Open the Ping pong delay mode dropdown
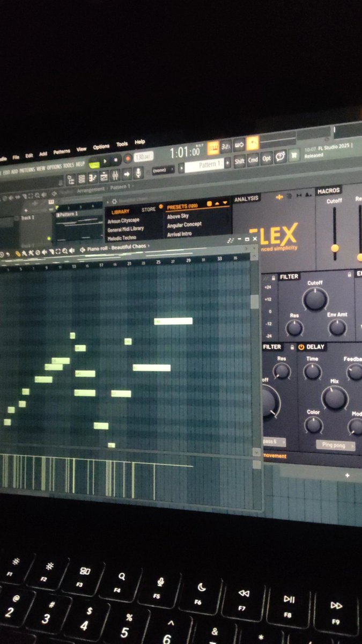This screenshot has width=362, height=644. click(336, 445)
